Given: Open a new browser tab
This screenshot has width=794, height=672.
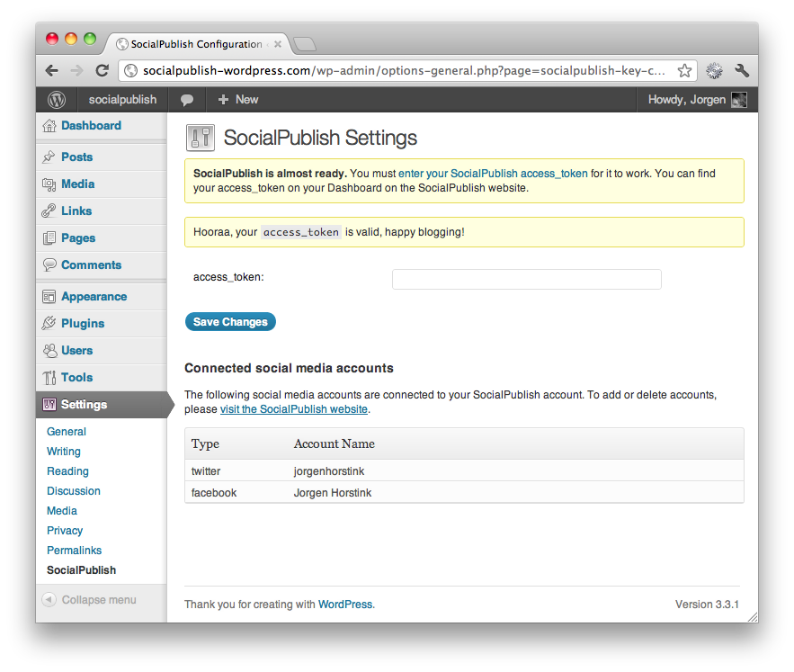Looking at the screenshot, I should pos(305,45).
